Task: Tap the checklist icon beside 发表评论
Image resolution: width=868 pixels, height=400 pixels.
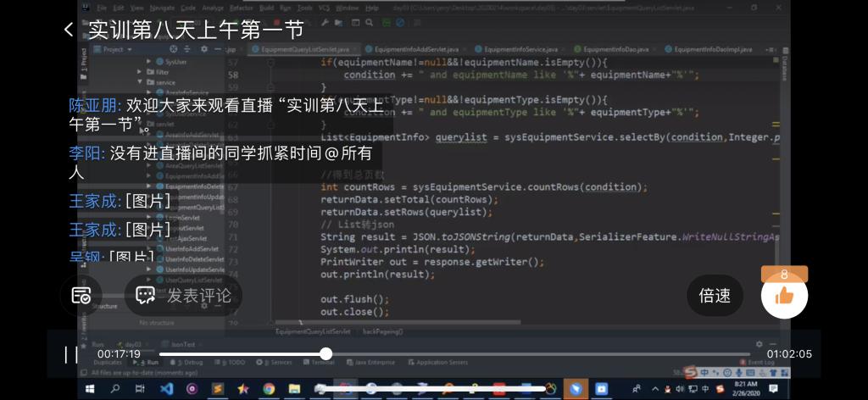Action: pos(81,296)
